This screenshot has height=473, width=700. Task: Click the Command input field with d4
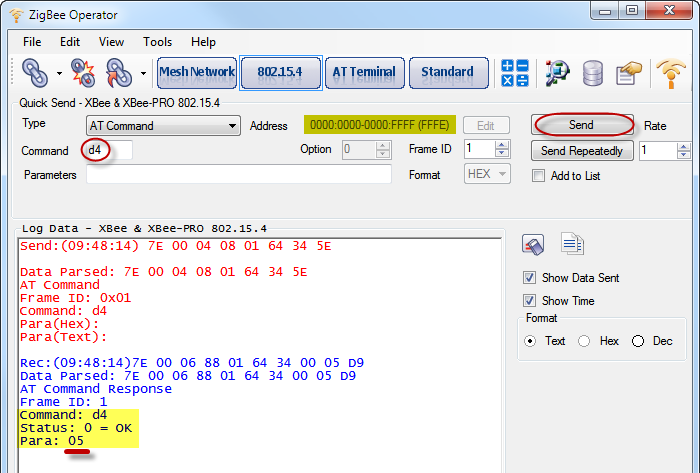point(108,150)
